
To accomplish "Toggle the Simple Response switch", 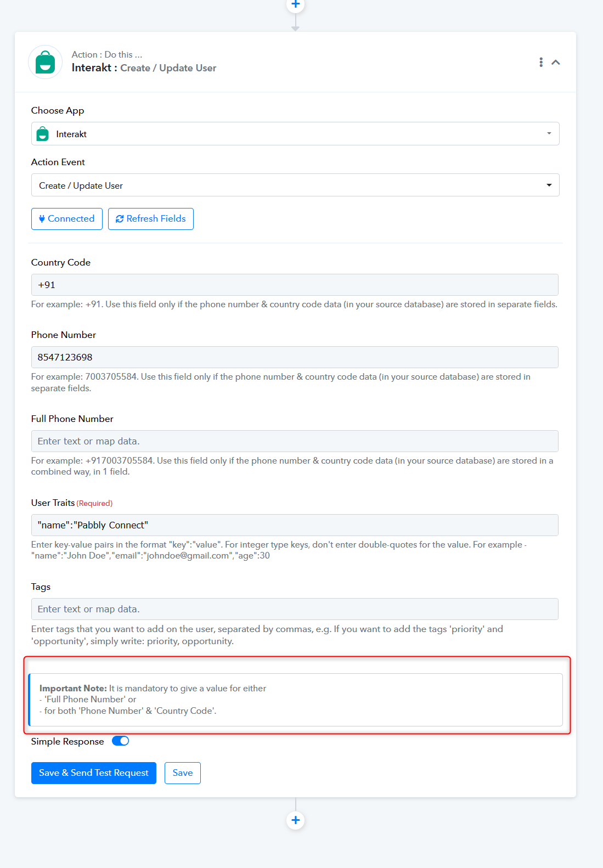I will [x=121, y=741].
